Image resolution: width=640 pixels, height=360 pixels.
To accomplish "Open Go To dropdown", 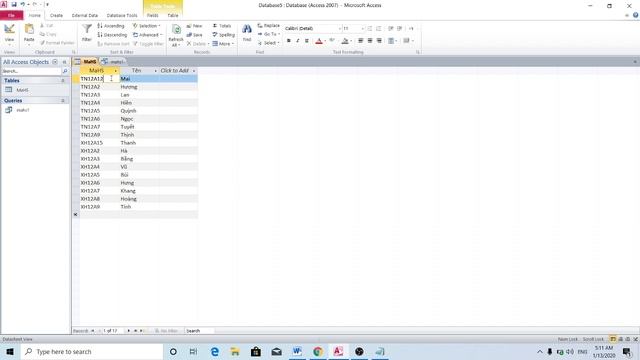I will click(x=269, y=34).
